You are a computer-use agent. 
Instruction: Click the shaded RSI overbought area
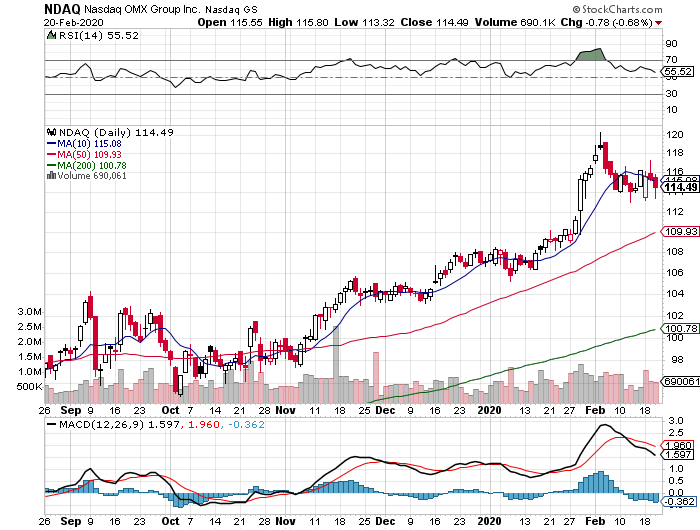(592, 54)
